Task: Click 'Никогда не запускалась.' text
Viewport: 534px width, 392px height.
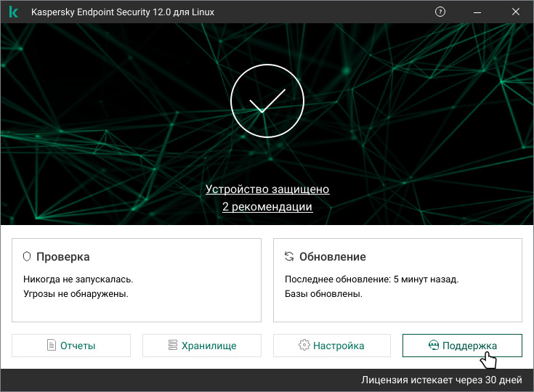Action: pyautogui.click(x=78, y=279)
